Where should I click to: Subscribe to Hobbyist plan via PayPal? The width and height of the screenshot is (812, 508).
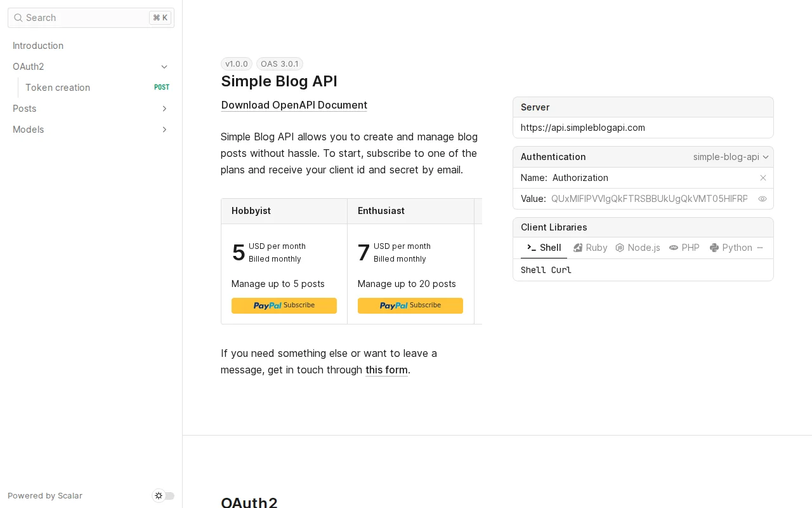point(284,305)
